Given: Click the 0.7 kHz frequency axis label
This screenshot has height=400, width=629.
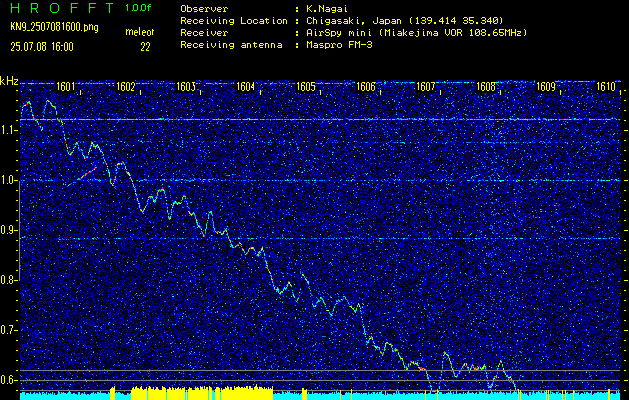Looking at the screenshot, I should tap(7, 330).
